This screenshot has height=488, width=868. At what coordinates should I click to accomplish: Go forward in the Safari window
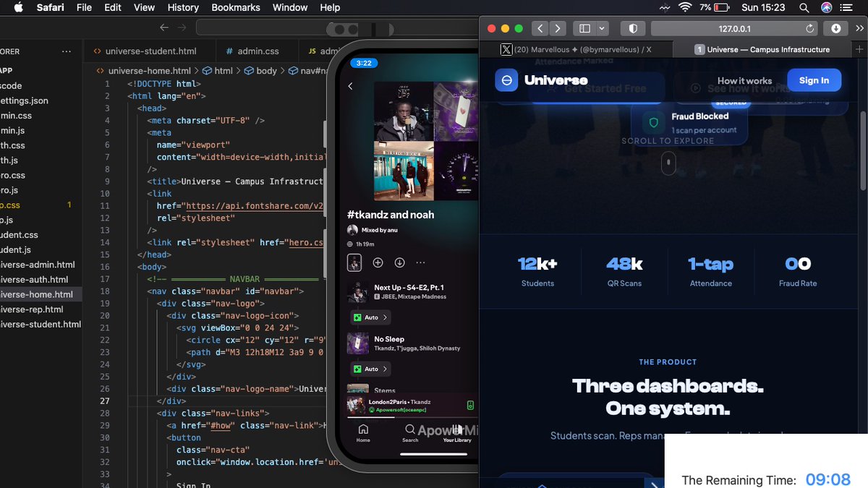557,28
